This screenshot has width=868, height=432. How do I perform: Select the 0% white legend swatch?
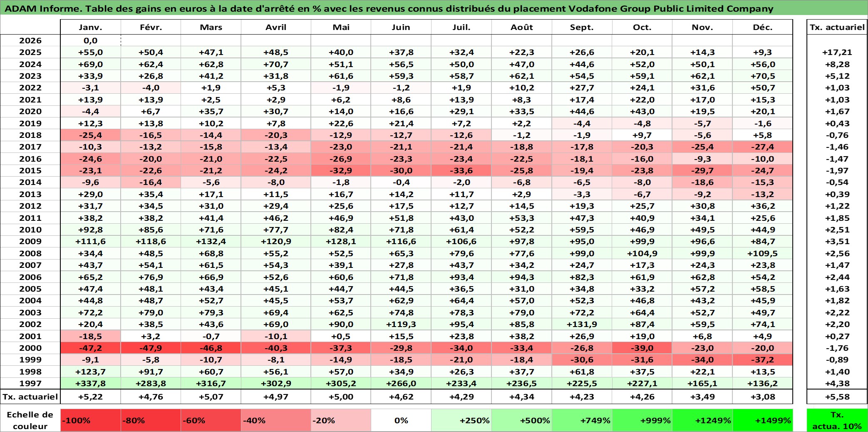click(x=401, y=420)
